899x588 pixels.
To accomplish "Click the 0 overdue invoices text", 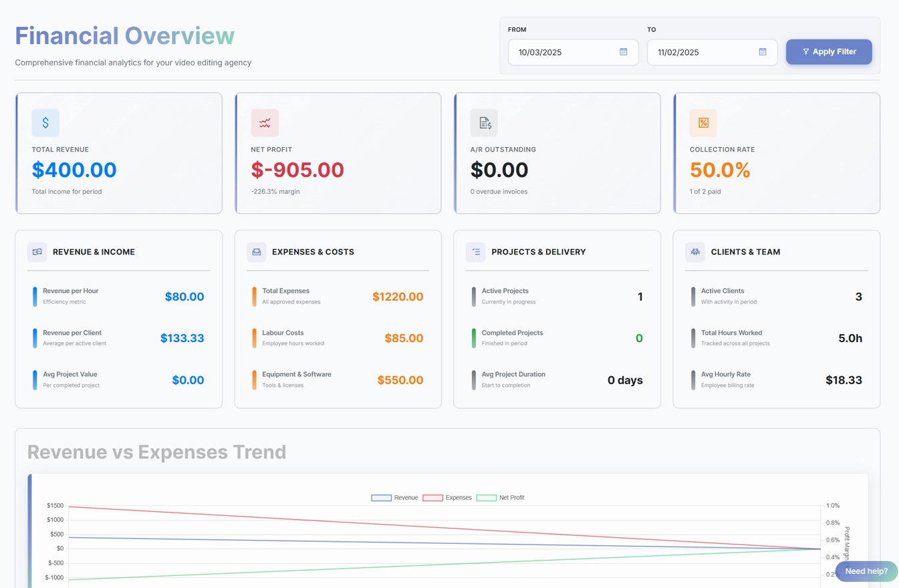I will (x=499, y=192).
